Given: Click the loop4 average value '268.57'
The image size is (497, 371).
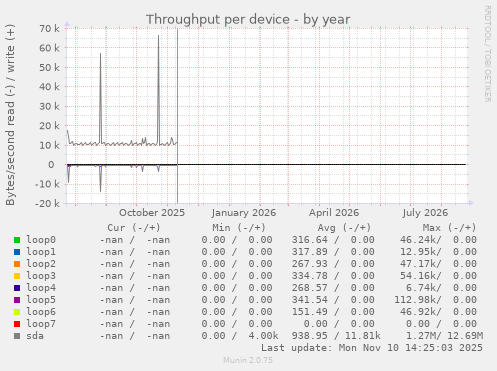Looking at the screenshot, I should point(310,288).
